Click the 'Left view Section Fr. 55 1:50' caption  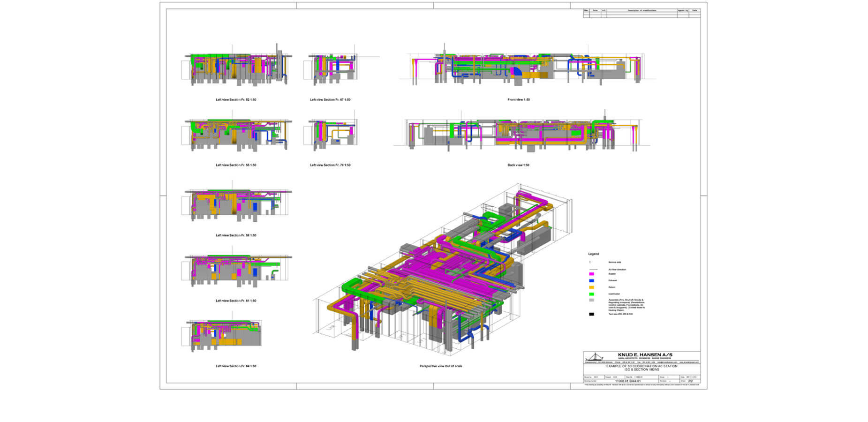click(x=236, y=165)
